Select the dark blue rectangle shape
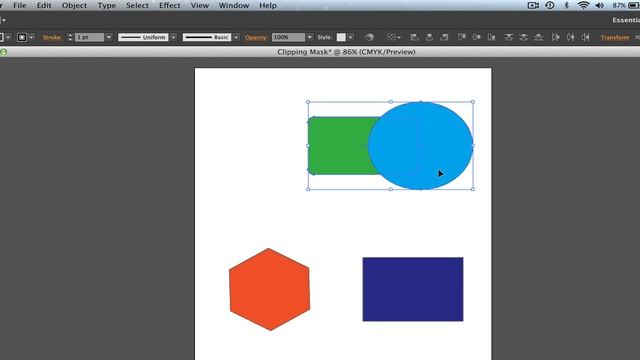Screen dimensions: 640x360 click(413, 289)
